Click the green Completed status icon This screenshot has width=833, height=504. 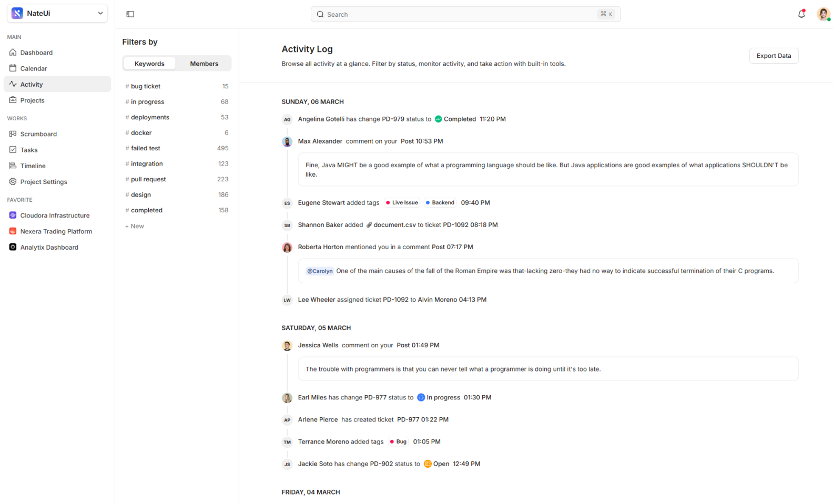(x=438, y=119)
